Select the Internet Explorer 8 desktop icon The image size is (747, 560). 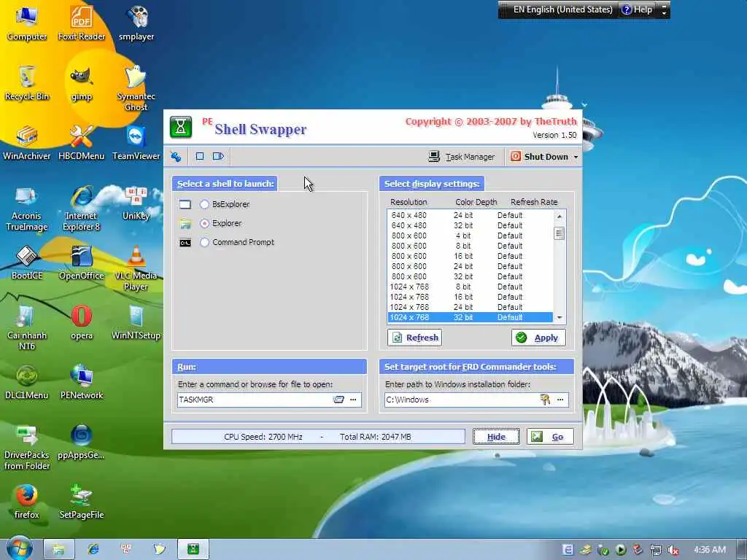pos(82,209)
